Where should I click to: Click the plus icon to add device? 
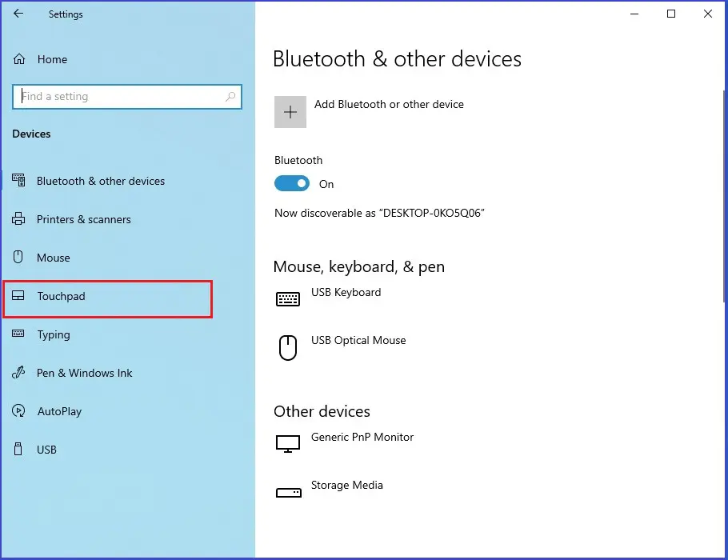pos(290,112)
